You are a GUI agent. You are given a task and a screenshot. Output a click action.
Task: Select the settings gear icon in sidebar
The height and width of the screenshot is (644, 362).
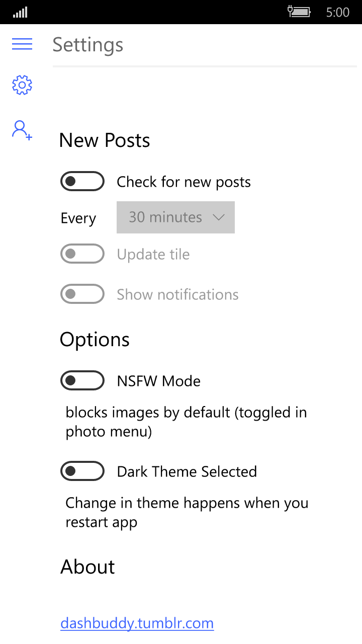click(x=22, y=85)
